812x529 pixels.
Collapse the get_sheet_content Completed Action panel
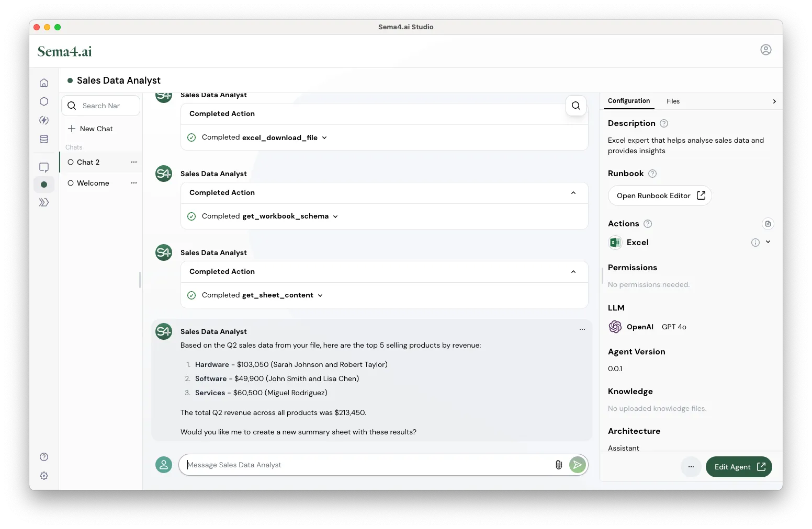[x=573, y=272]
